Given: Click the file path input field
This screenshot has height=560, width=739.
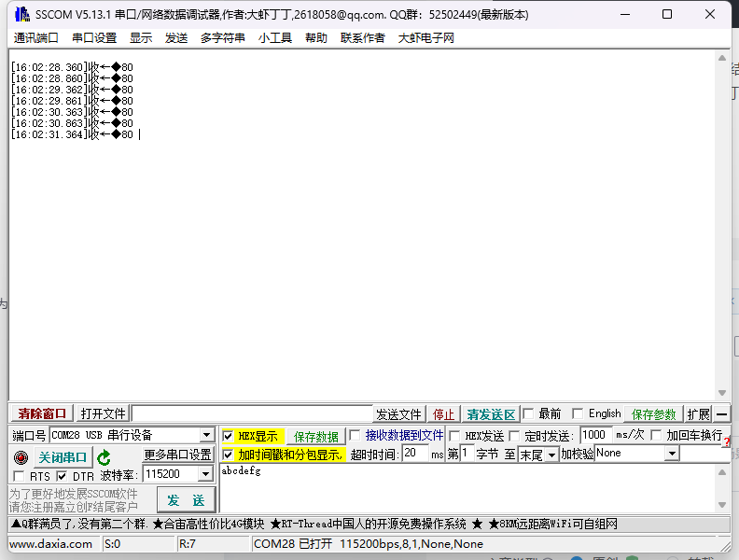Looking at the screenshot, I should 252,413.
